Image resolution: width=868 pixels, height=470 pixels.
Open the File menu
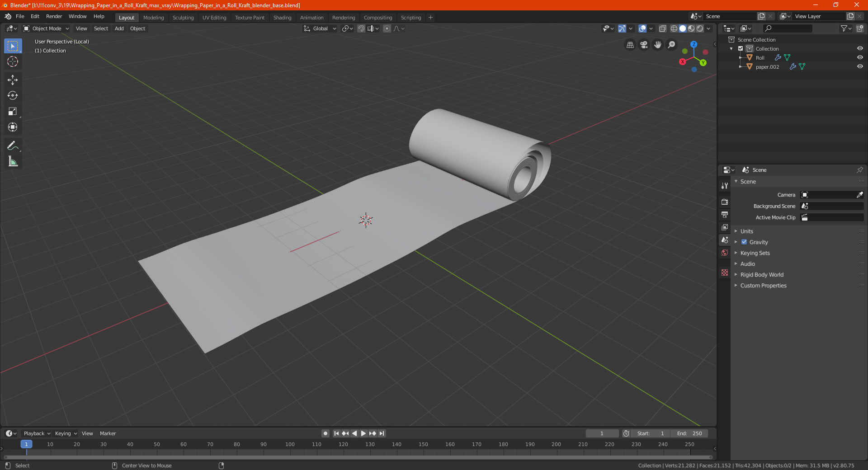20,16
